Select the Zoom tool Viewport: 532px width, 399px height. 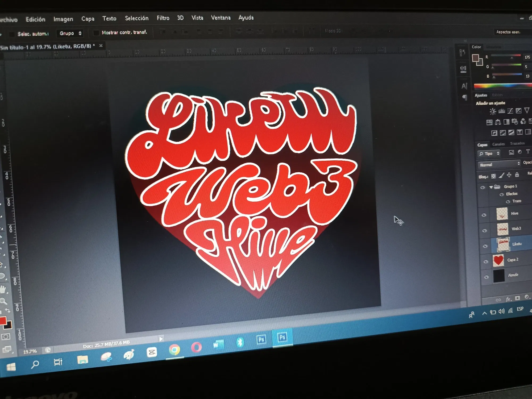coord(3,301)
